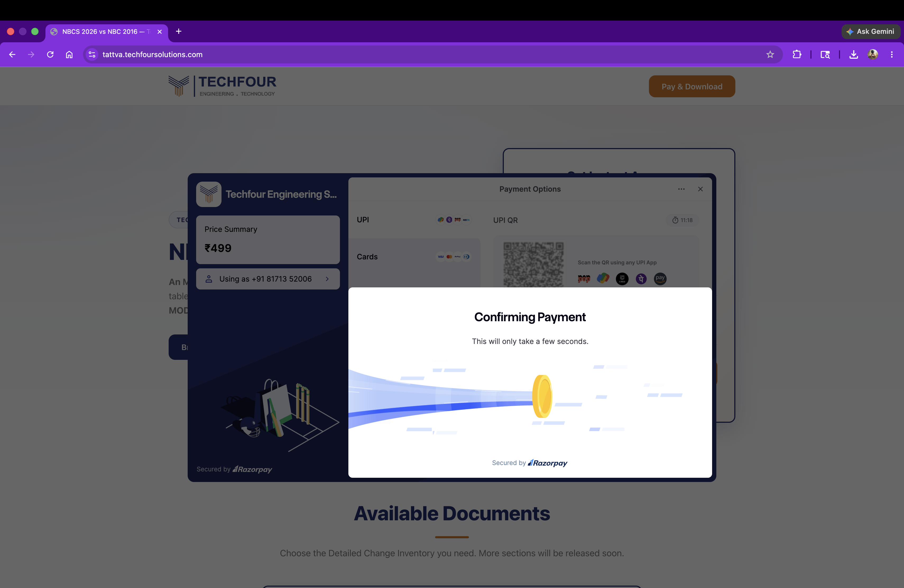Bookmark this page with the star icon
The height and width of the screenshot is (588, 904).
pos(770,54)
